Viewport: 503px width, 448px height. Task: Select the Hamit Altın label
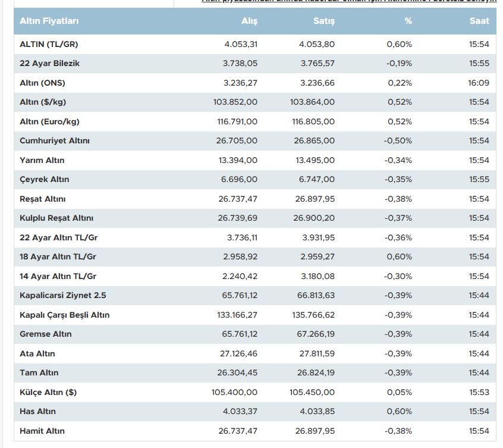click(x=42, y=431)
